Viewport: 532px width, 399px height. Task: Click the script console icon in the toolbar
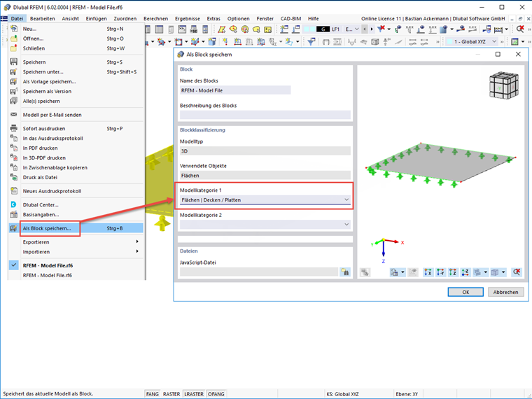(x=182, y=29)
